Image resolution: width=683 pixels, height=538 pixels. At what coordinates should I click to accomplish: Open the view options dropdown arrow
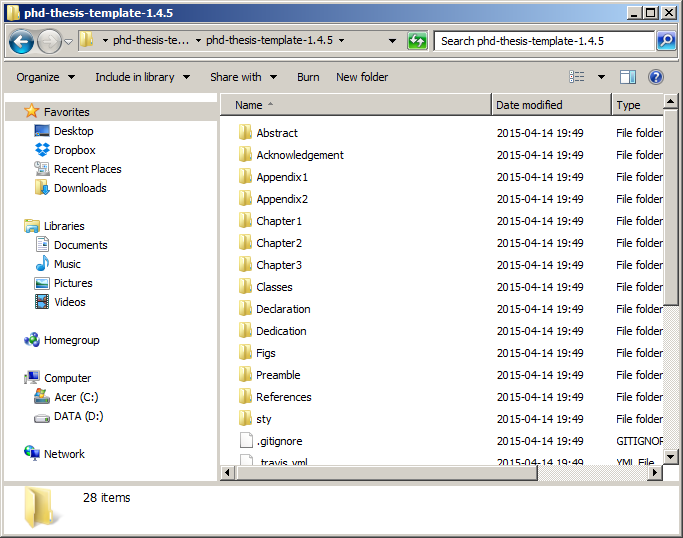(x=601, y=77)
